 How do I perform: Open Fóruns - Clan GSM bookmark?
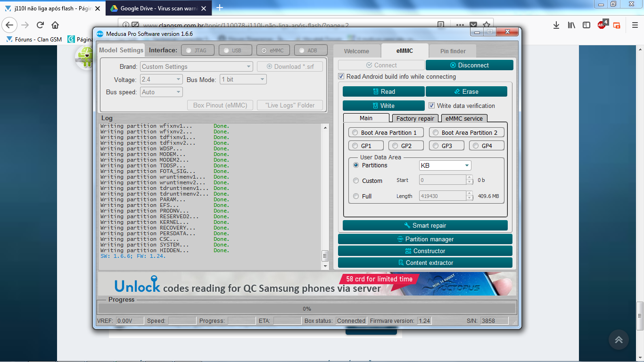[x=34, y=39]
